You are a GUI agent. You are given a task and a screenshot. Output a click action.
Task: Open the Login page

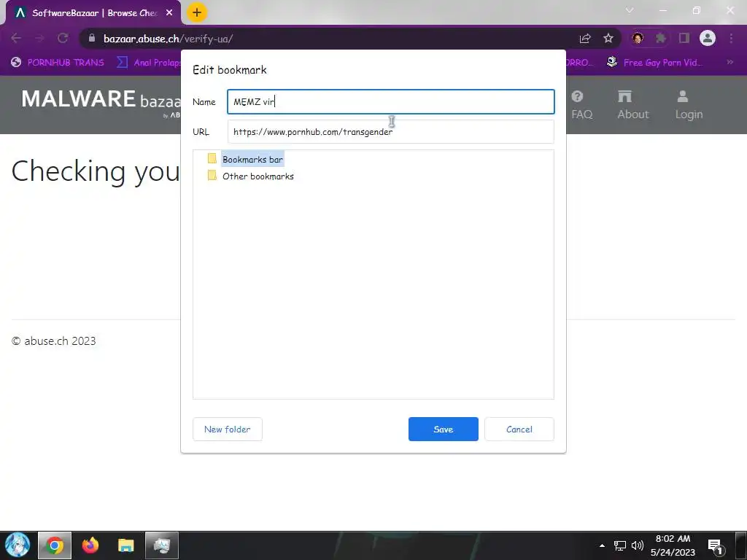689,105
